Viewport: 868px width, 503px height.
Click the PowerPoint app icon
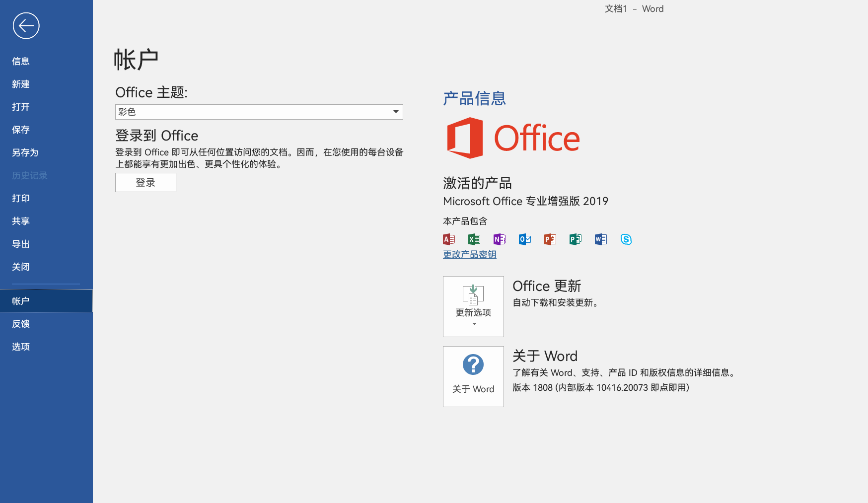click(550, 239)
